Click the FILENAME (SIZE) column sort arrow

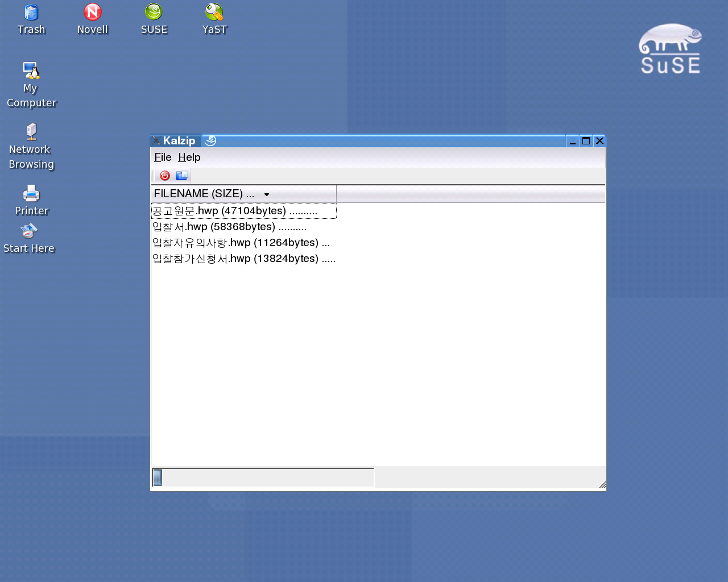[267, 194]
